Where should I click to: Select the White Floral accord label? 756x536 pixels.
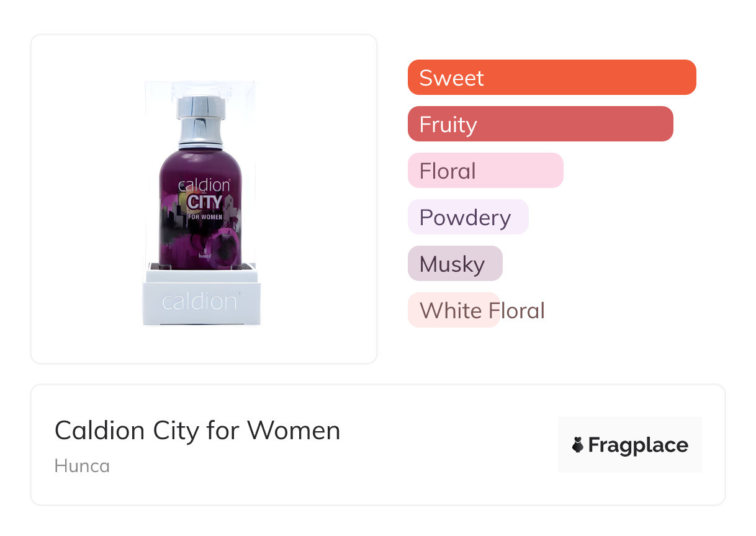click(482, 310)
